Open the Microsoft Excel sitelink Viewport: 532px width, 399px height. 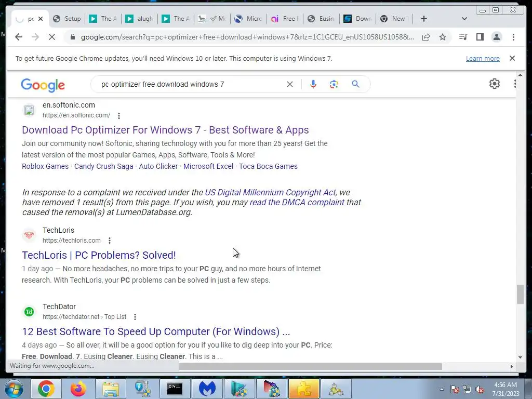click(x=208, y=166)
